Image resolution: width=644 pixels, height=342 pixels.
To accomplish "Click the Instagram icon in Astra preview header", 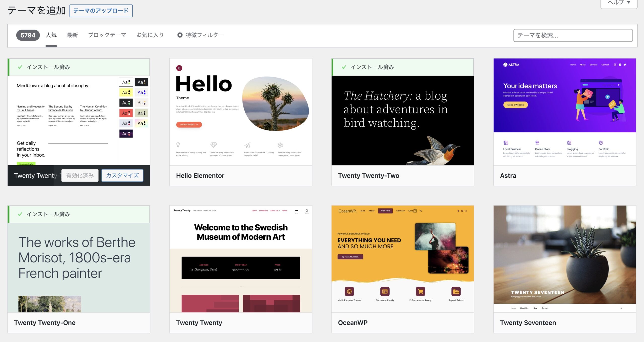I will coord(615,65).
